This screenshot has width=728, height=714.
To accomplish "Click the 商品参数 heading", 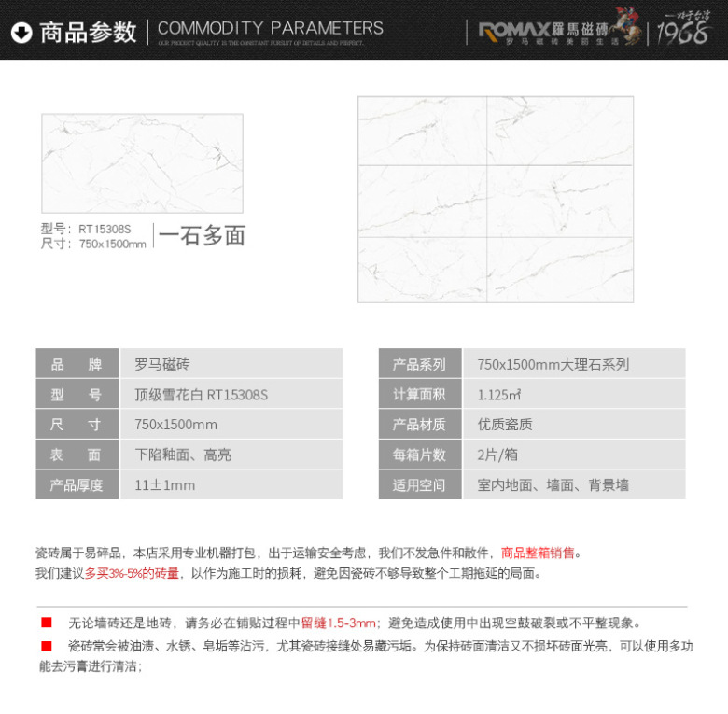I will click(x=88, y=34).
